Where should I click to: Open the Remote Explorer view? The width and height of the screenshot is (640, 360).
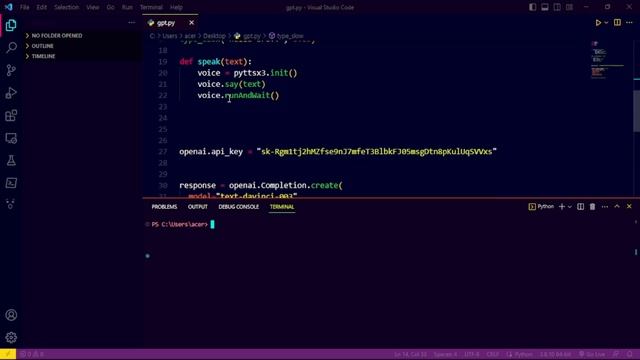pyautogui.click(x=11, y=138)
